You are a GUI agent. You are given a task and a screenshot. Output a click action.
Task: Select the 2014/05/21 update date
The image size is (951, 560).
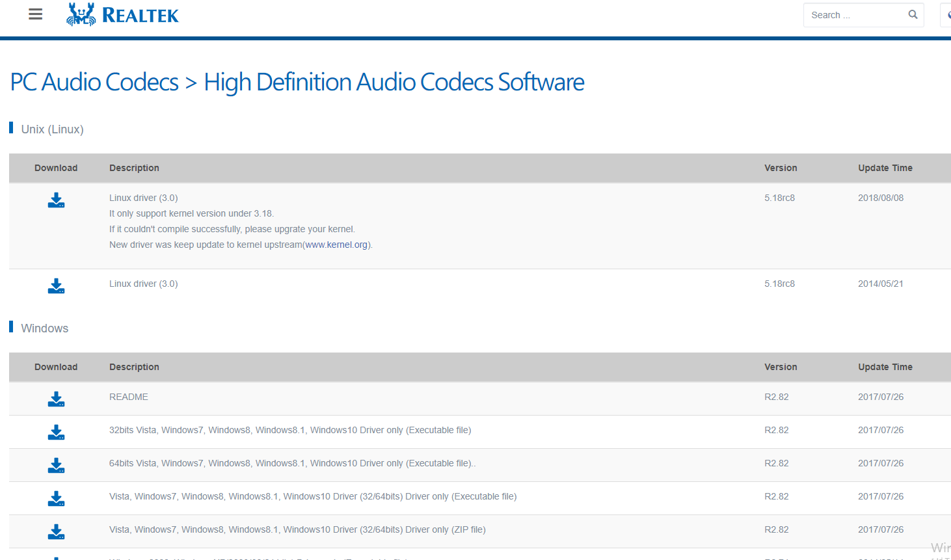point(881,284)
